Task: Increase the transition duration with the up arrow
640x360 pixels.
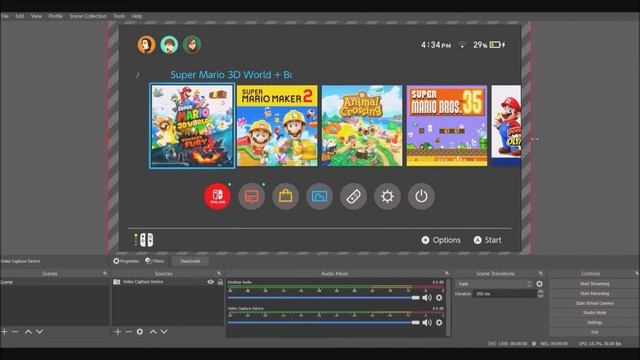Action: (540, 291)
